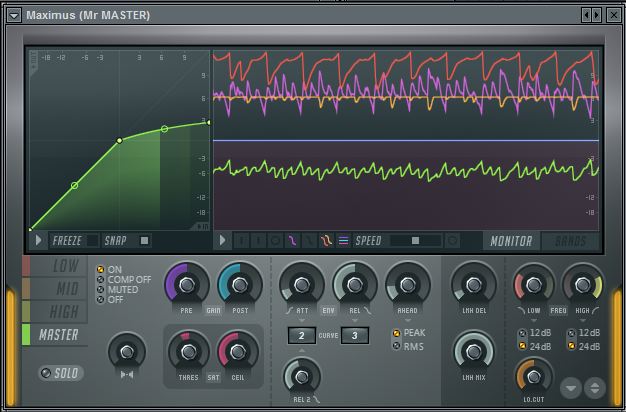Choose RMS detection mode

point(396,346)
